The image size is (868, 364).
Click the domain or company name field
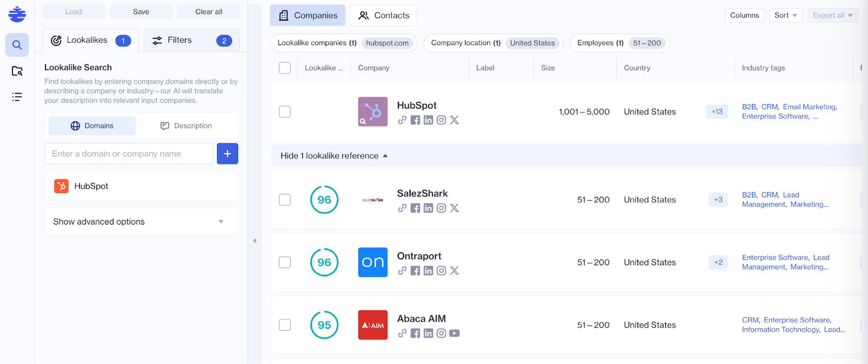click(129, 154)
